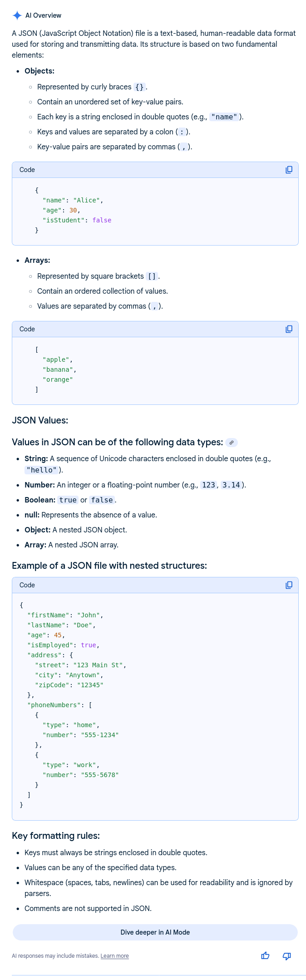Open the source link chip beside data types heading
306x980 pixels.
pyautogui.click(x=232, y=443)
